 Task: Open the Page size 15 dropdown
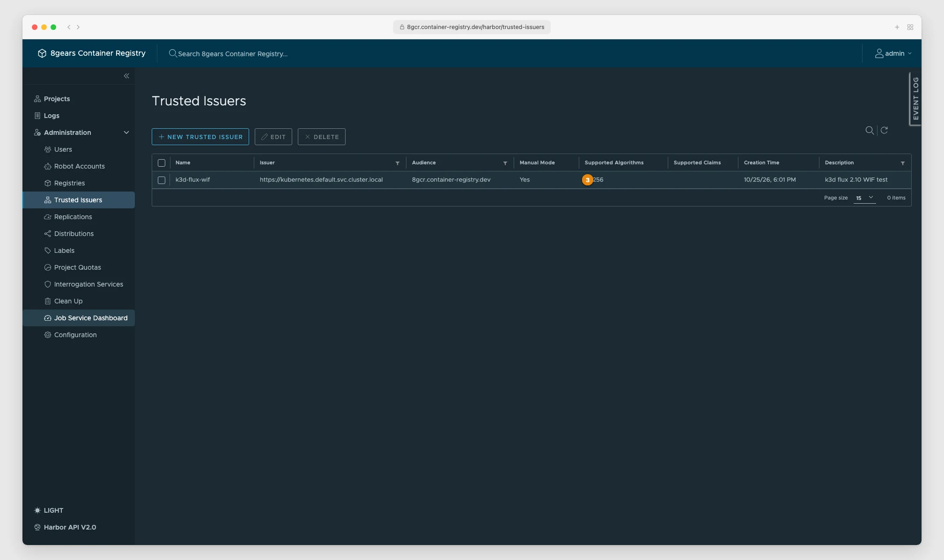point(864,198)
